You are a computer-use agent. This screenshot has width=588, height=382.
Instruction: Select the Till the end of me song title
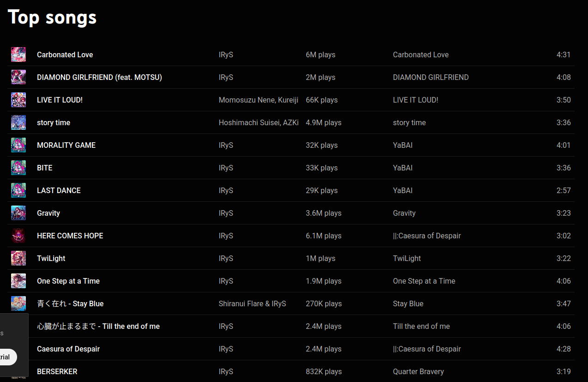pos(98,326)
